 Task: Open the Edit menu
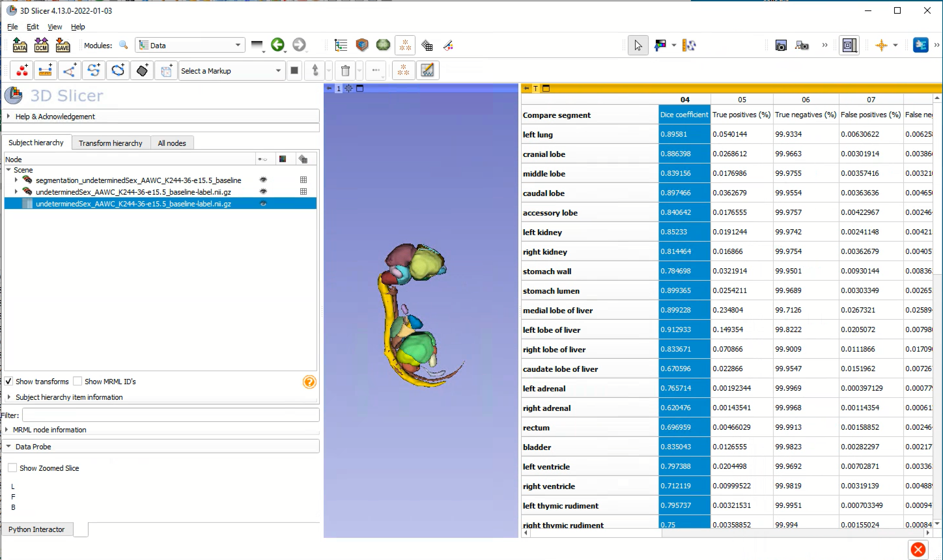pos(33,27)
